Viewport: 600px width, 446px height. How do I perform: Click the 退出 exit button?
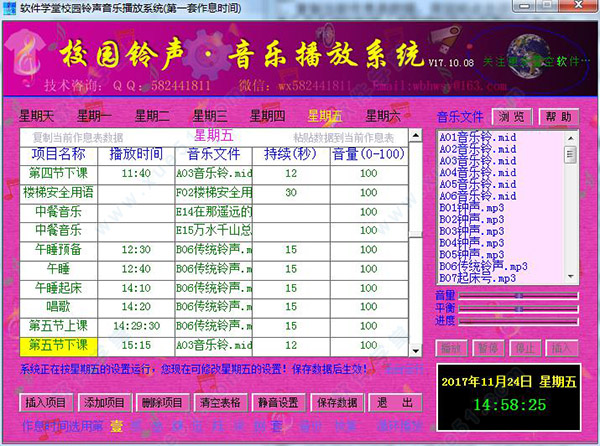click(x=395, y=402)
